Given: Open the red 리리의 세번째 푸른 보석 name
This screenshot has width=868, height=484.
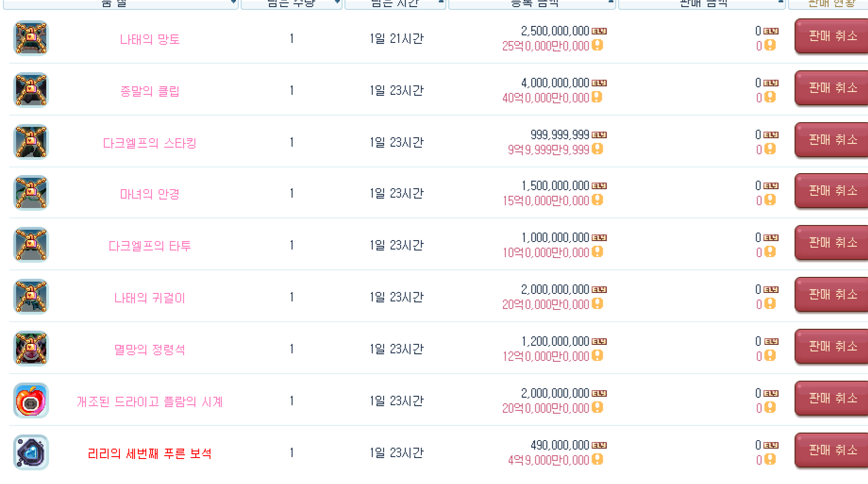Looking at the screenshot, I should [149, 453].
